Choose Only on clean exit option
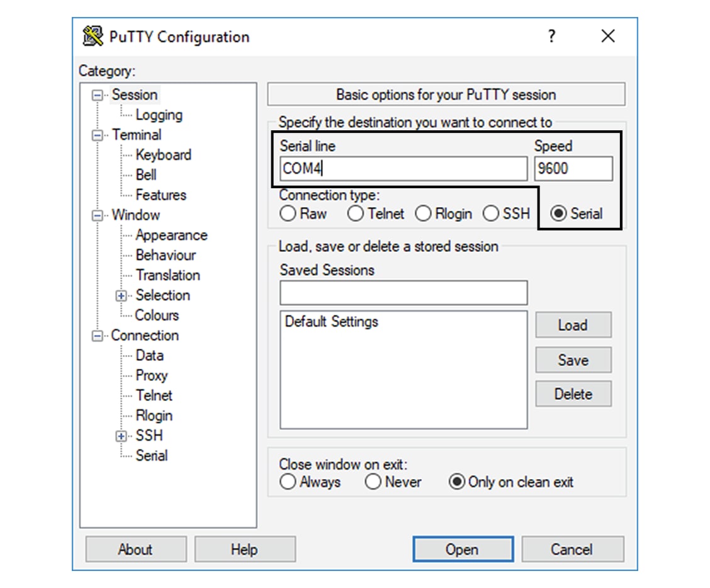 [x=457, y=482]
